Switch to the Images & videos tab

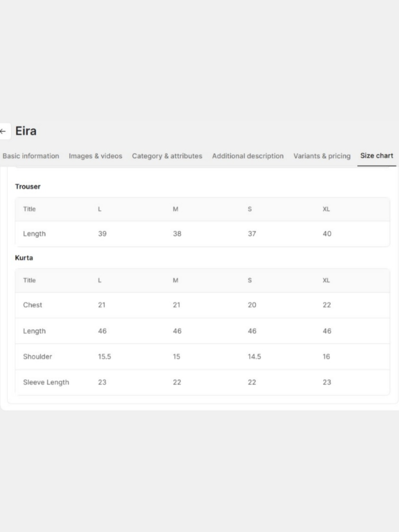(96, 156)
